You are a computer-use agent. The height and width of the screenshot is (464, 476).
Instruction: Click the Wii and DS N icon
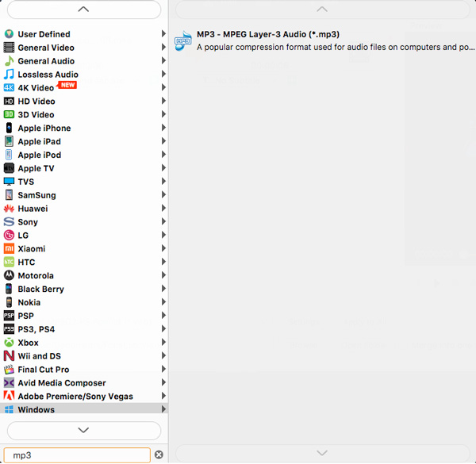coord(9,355)
